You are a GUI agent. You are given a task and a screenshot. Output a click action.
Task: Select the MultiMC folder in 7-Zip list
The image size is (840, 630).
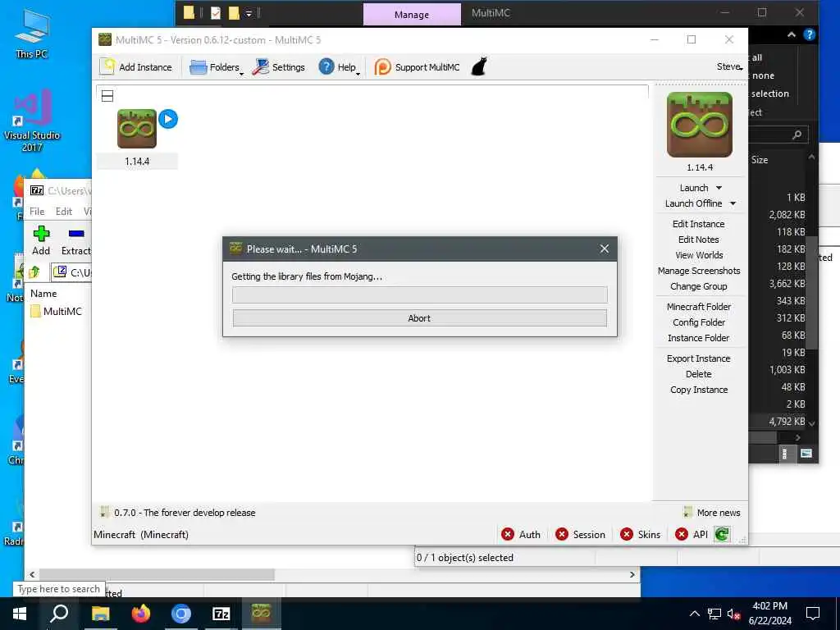pos(57,311)
